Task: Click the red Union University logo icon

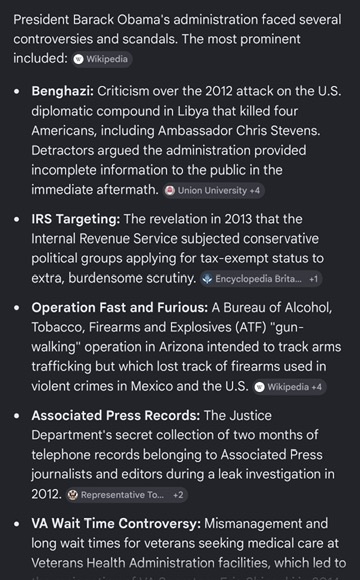Action: pos(170,190)
